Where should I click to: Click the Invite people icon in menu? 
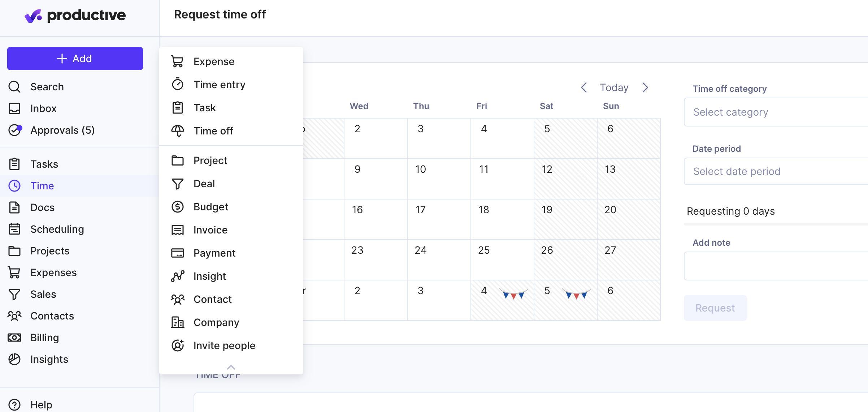[x=178, y=346]
